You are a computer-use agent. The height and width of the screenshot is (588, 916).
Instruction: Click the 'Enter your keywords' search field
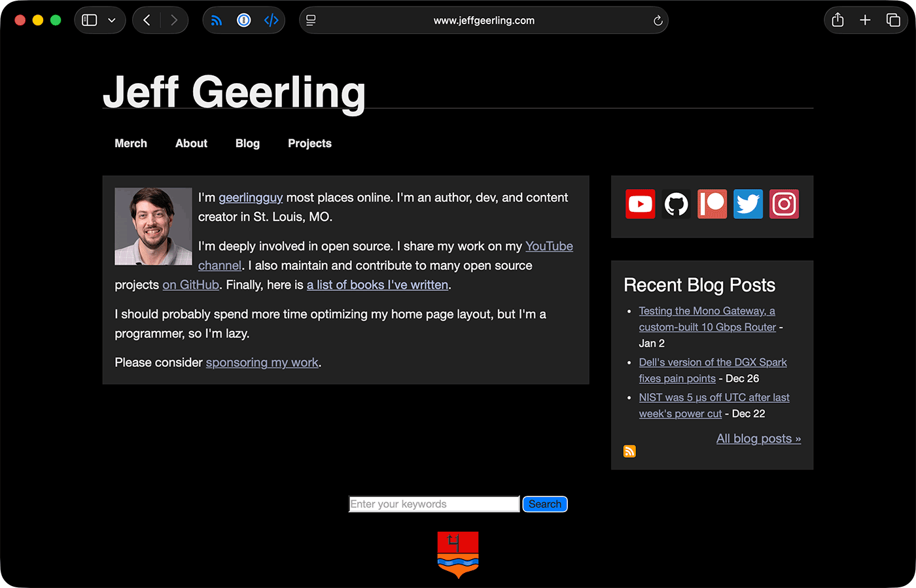coord(434,504)
